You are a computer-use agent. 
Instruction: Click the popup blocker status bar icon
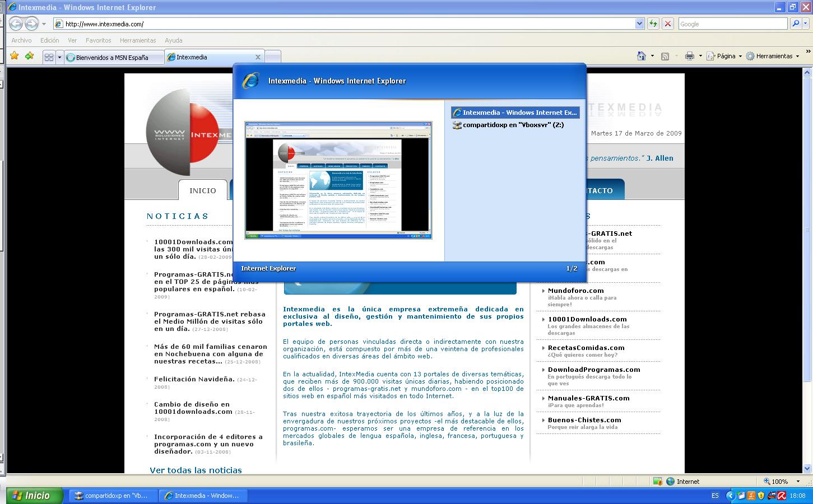click(x=658, y=481)
